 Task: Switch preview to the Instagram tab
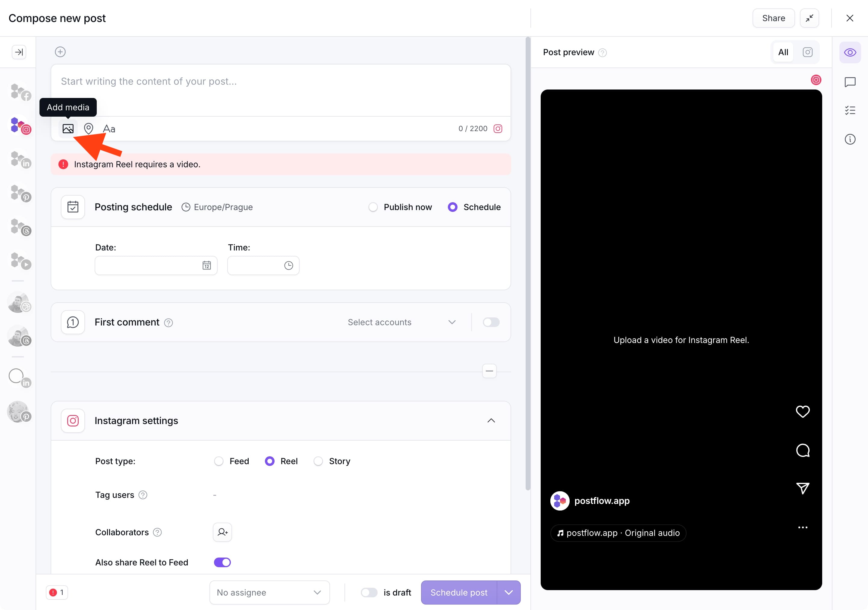tap(807, 52)
